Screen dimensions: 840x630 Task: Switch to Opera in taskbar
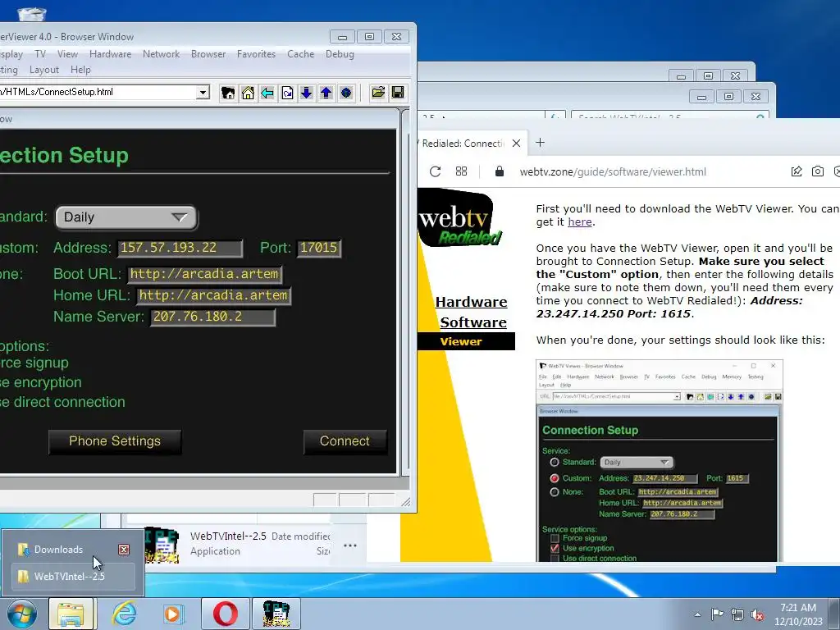point(226,614)
